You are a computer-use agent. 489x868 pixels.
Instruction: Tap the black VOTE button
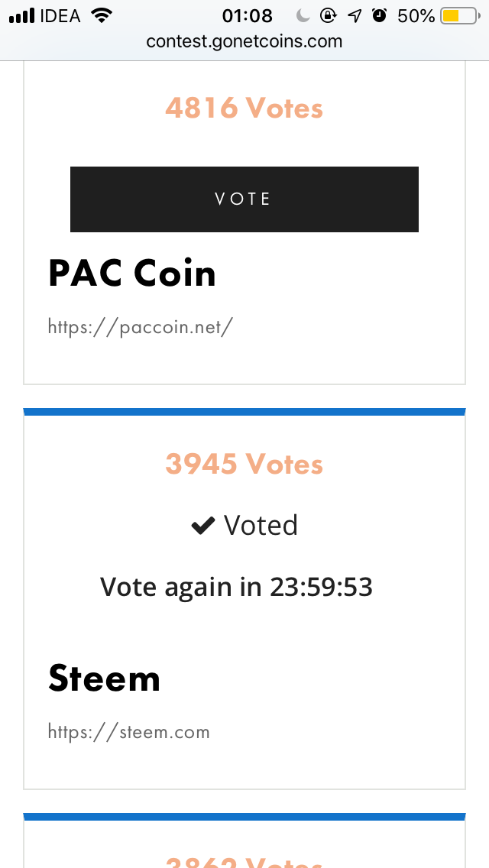[244, 199]
